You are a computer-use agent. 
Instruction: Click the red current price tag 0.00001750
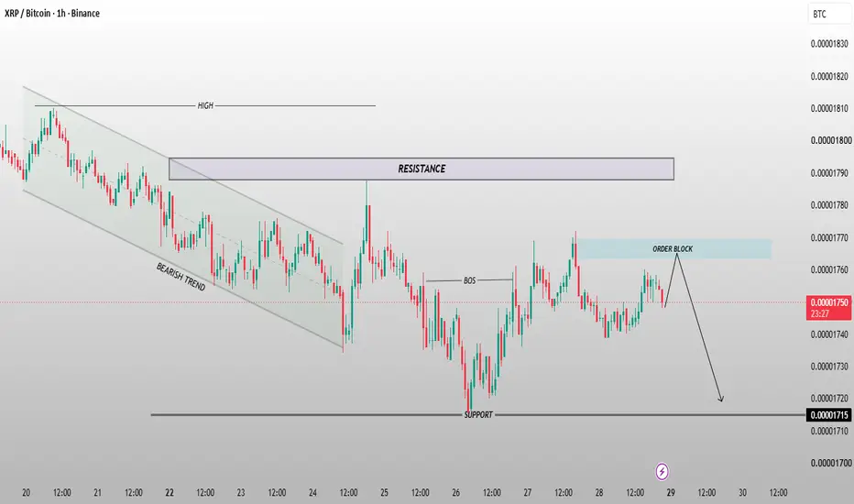pyautogui.click(x=829, y=308)
